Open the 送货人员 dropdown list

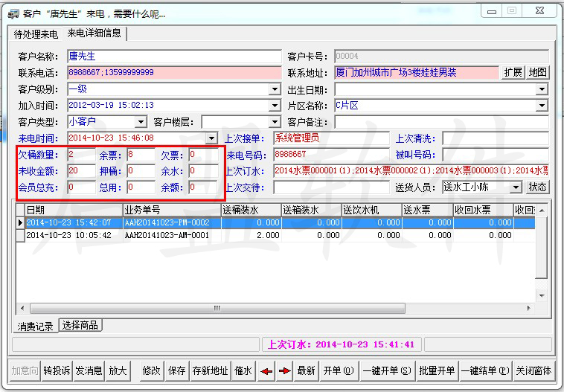tap(516, 187)
